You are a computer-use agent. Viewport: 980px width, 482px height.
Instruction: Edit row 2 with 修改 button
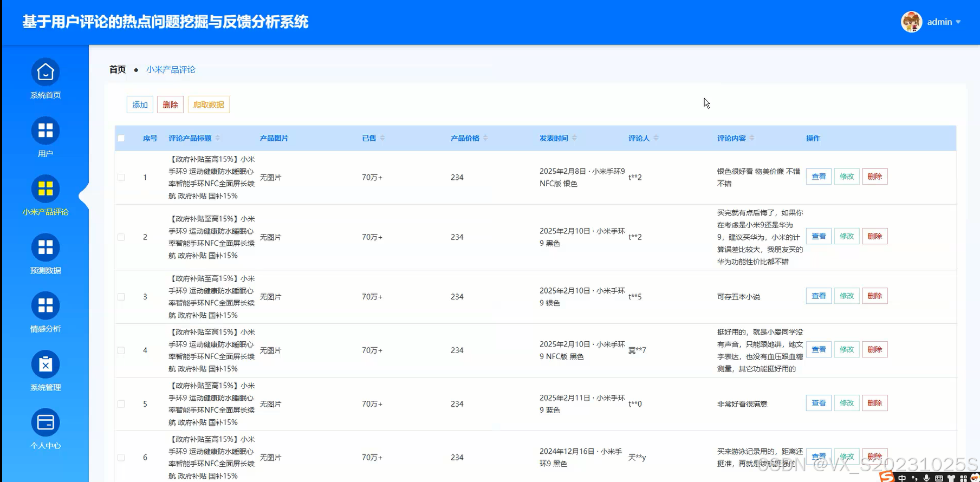click(847, 236)
